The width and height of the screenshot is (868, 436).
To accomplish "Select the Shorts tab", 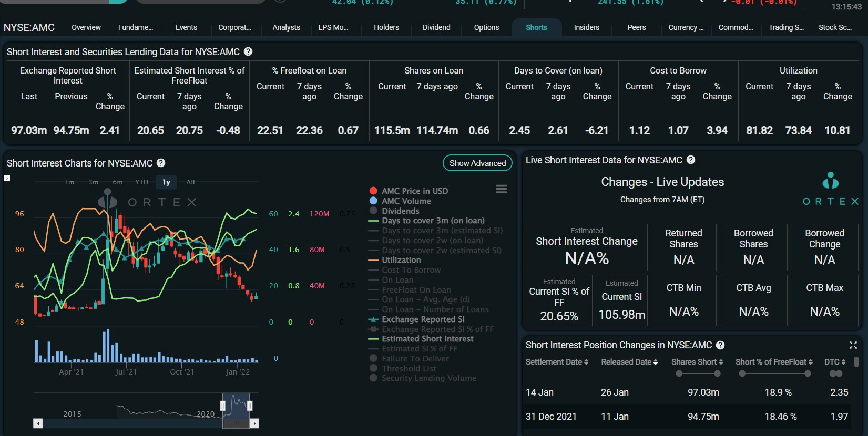I will [x=536, y=27].
